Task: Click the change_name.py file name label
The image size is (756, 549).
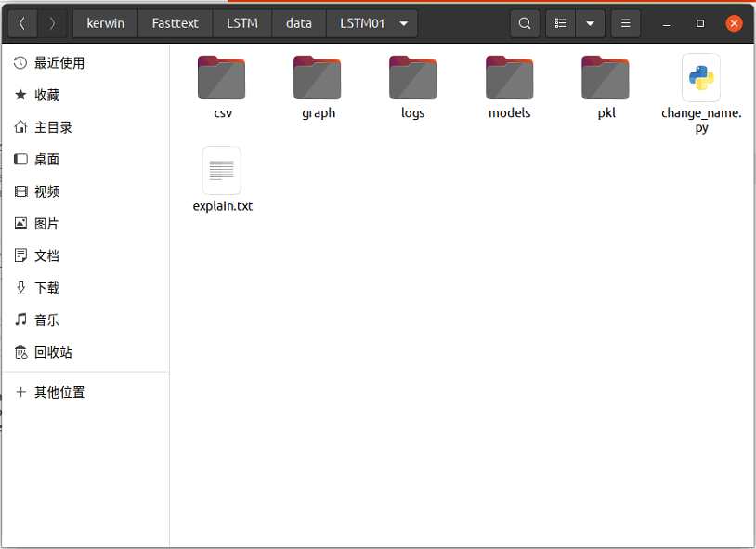Action: [701, 120]
